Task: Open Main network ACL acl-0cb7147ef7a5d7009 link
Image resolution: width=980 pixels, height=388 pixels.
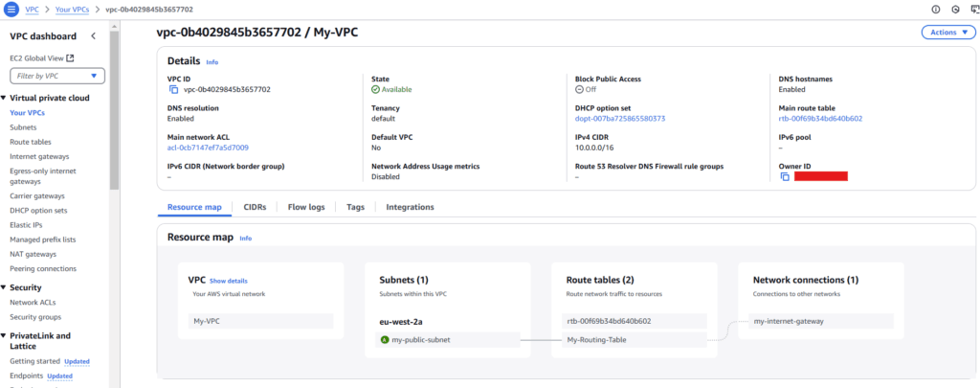Action: pos(208,148)
